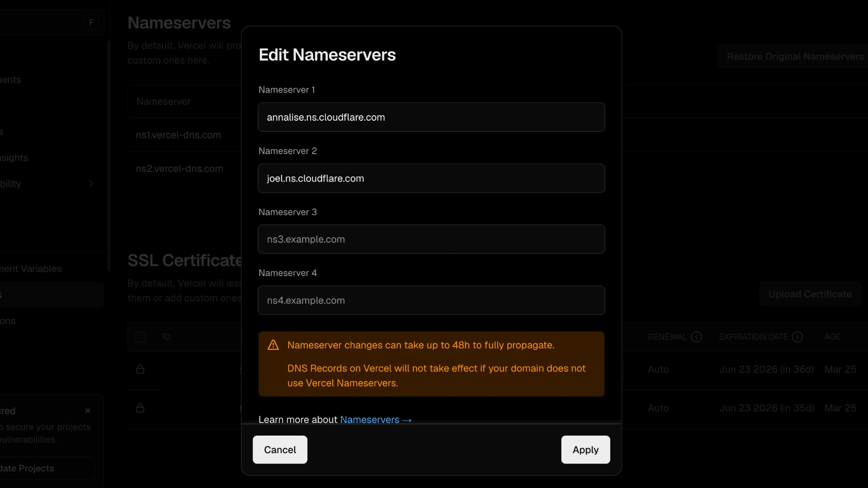Click the Upload Certificate button

[x=810, y=294]
